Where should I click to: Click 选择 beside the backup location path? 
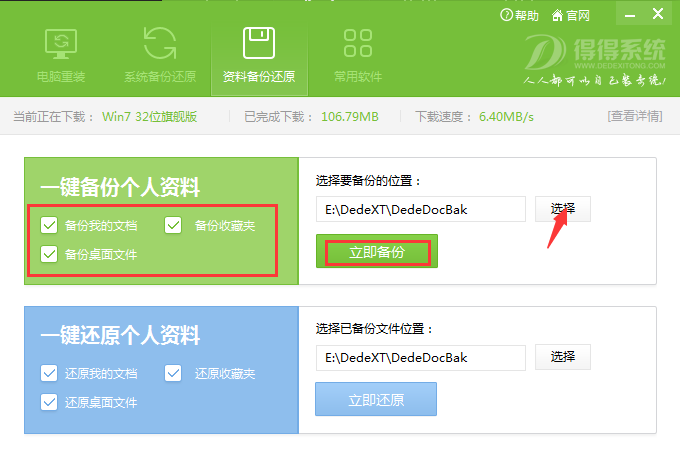(x=562, y=208)
